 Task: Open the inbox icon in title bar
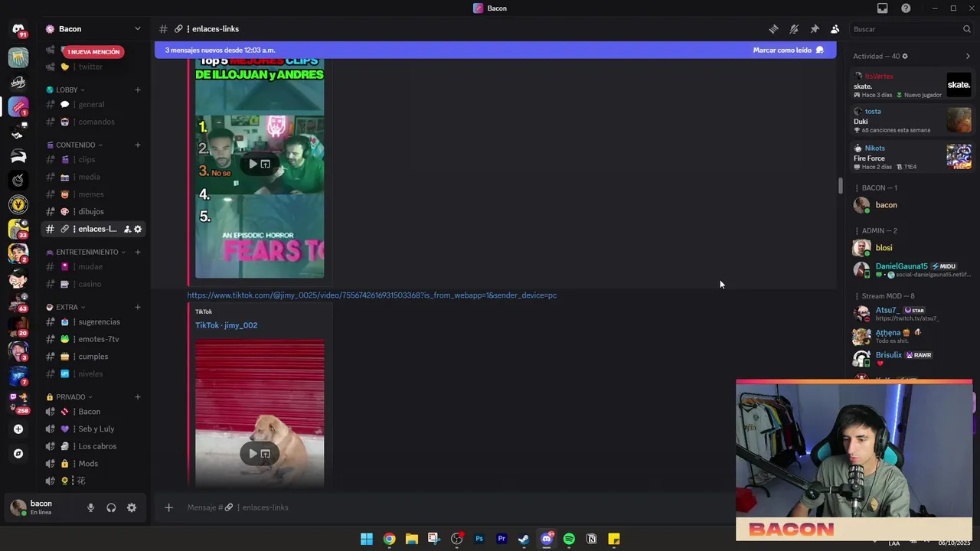point(883,8)
